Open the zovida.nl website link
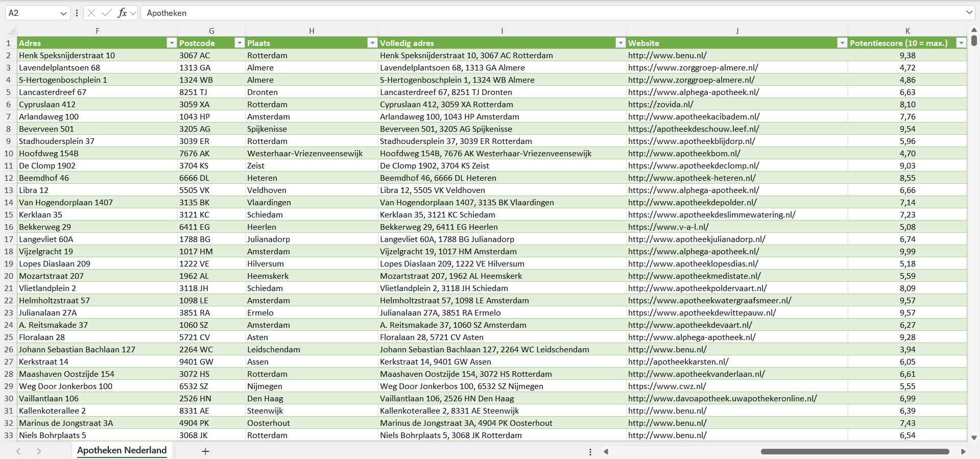The width and height of the screenshot is (980, 459). [660, 105]
